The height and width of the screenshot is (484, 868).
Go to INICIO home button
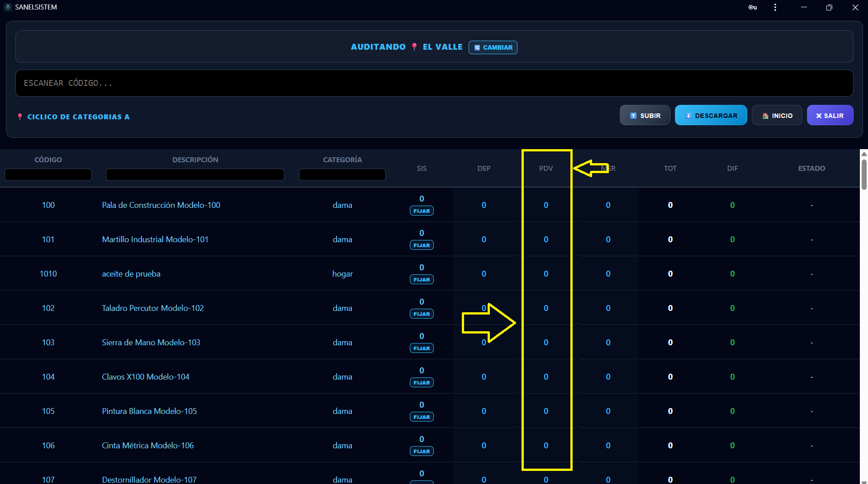point(777,116)
